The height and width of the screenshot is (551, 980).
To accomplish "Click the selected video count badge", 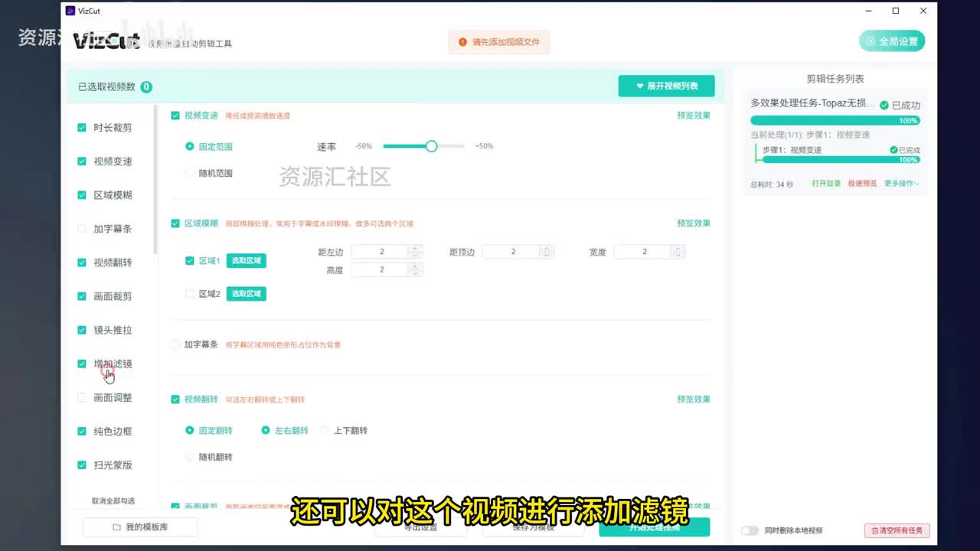I will 146,86.
